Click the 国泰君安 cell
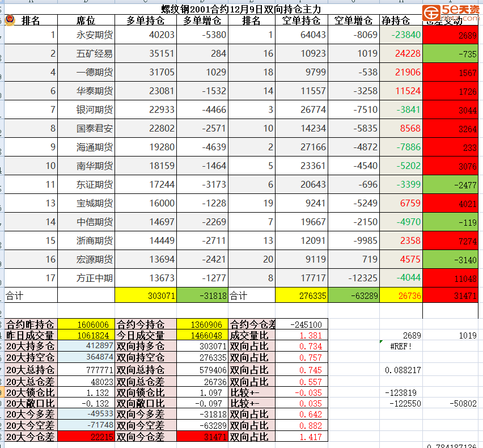This screenshot has width=483, height=448. pos(86,129)
